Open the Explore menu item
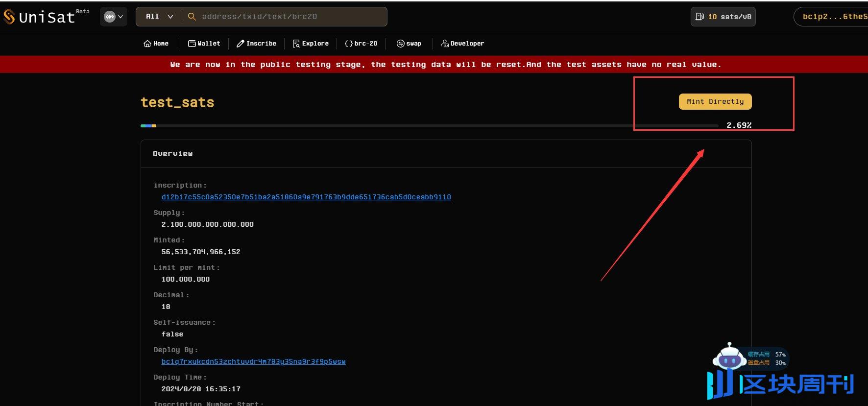The image size is (868, 406). click(311, 44)
